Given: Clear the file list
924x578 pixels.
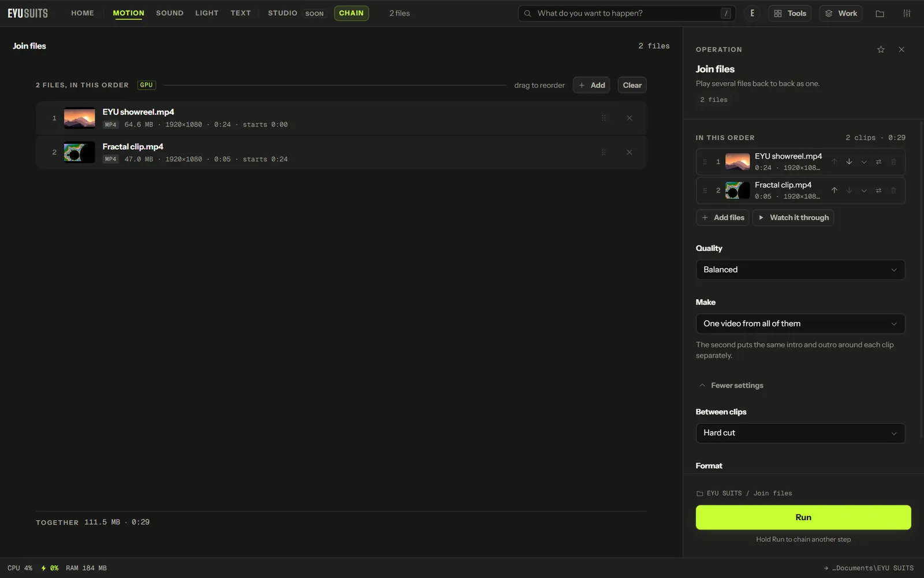Looking at the screenshot, I should pyautogui.click(x=632, y=85).
